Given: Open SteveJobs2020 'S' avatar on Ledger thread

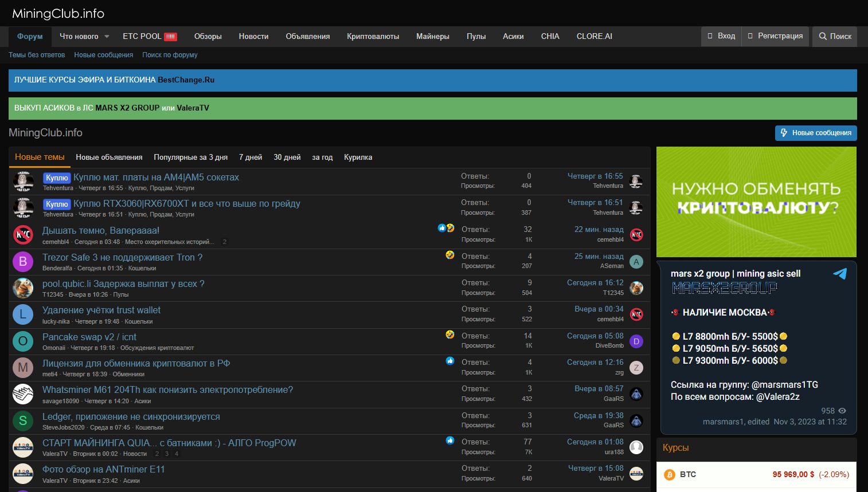Looking at the screenshot, I should click(23, 421).
